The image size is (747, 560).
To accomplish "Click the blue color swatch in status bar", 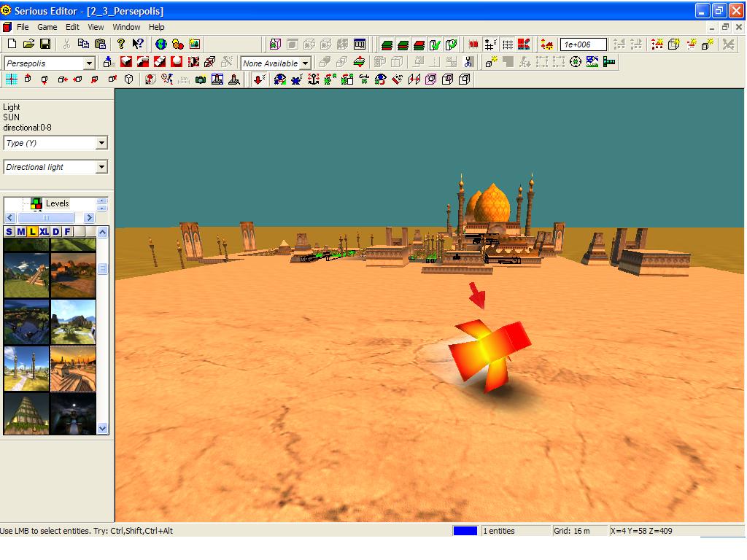I will 465,531.
